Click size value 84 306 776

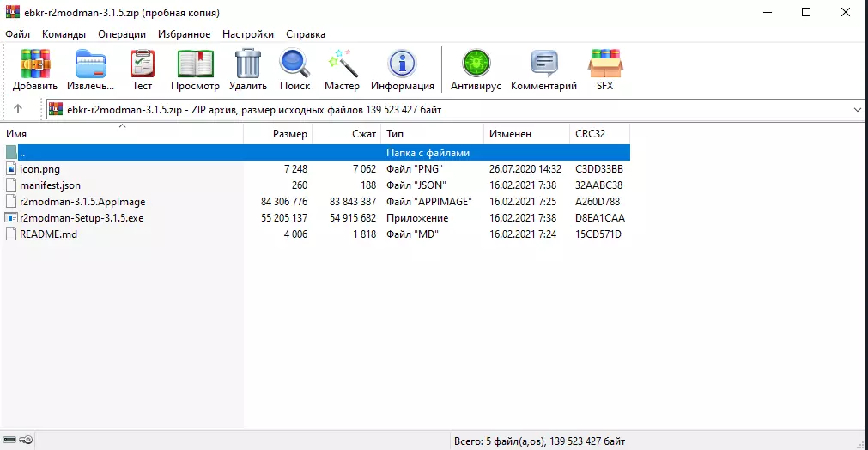pyautogui.click(x=284, y=202)
